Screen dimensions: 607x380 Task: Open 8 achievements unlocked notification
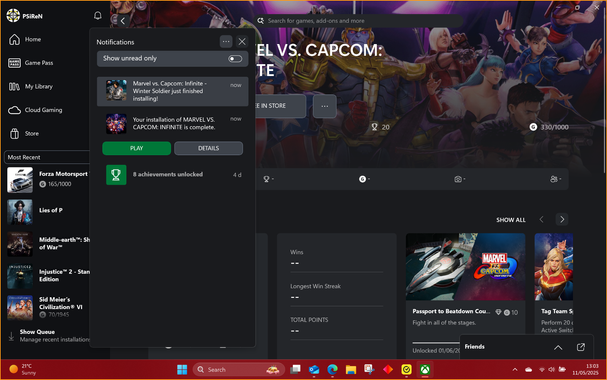(173, 175)
